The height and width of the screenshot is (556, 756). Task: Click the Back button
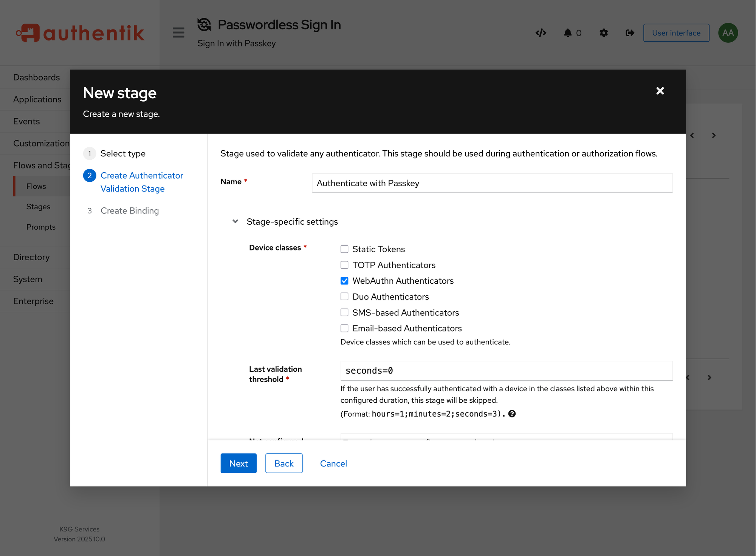[x=284, y=463]
